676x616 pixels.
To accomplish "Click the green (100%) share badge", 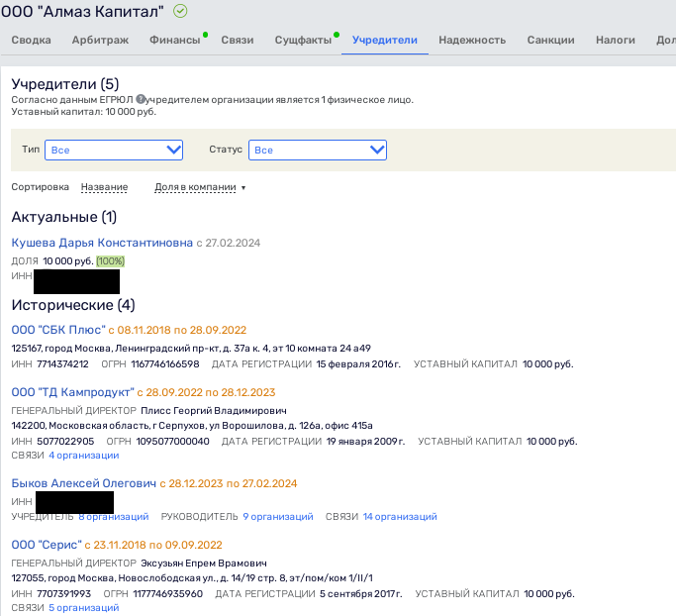I will click(111, 261).
